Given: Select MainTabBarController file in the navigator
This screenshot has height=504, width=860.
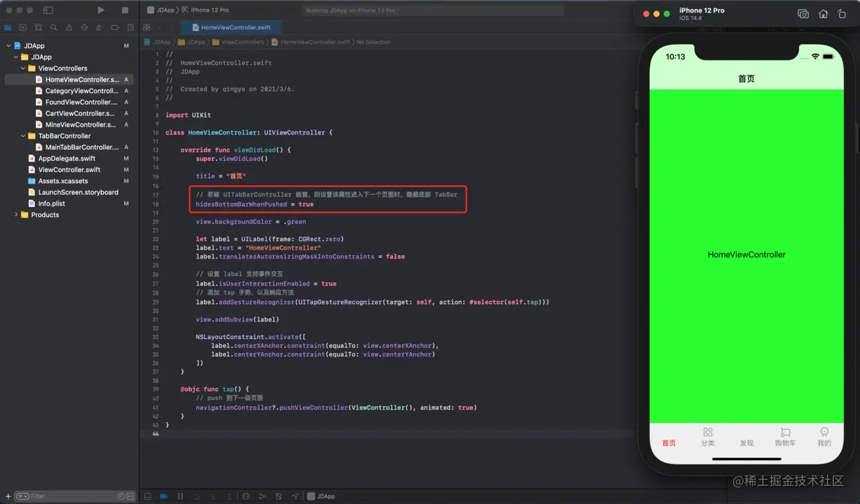Looking at the screenshot, I should [x=69, y=147].
